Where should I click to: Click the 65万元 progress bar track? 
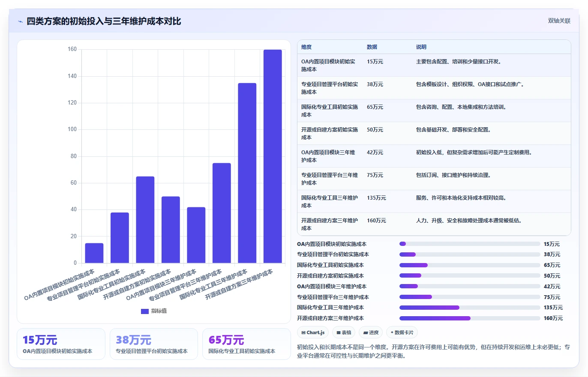[x=470, y=265]
